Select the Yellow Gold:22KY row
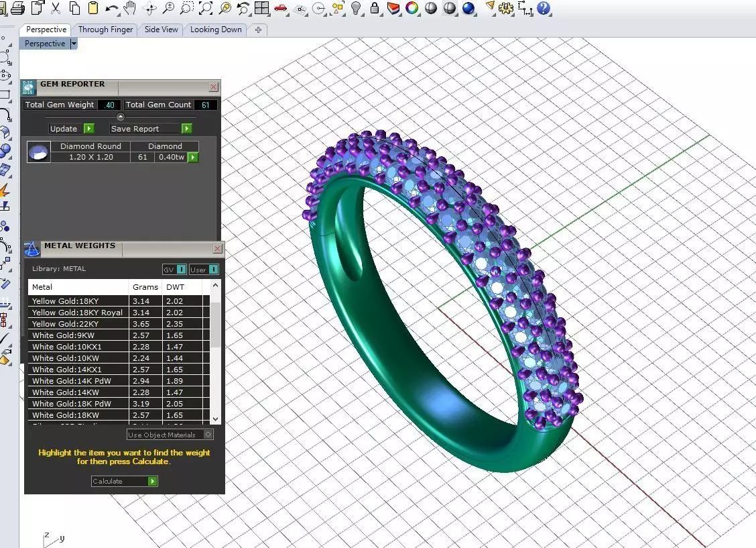The height and width of the screenshot is (548, 756). [119, 324]
